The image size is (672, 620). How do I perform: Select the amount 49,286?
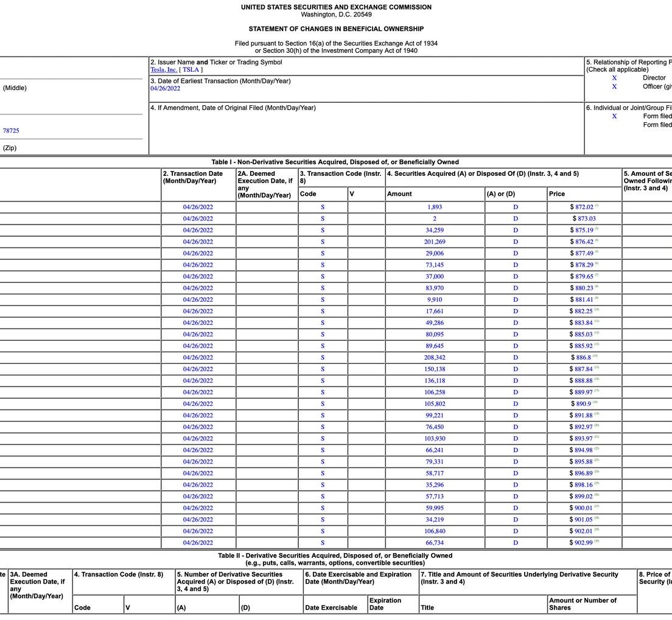tap(435, 322)
